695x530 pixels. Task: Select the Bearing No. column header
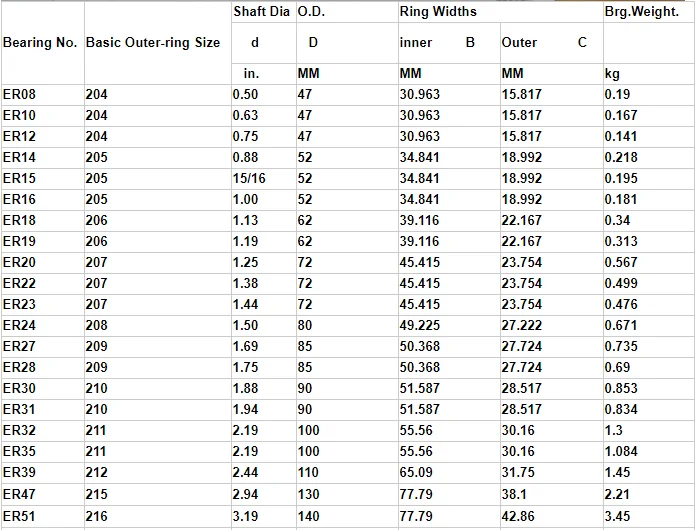tap(40, 43)
